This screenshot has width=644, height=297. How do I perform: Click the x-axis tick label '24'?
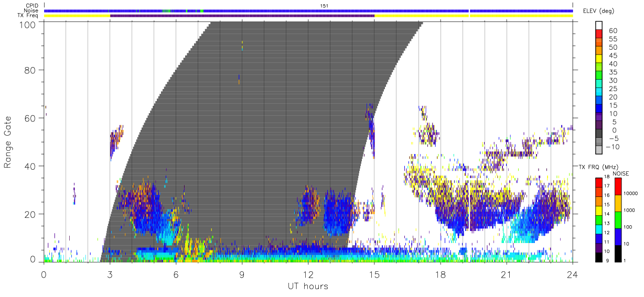[x=573, y=274]
